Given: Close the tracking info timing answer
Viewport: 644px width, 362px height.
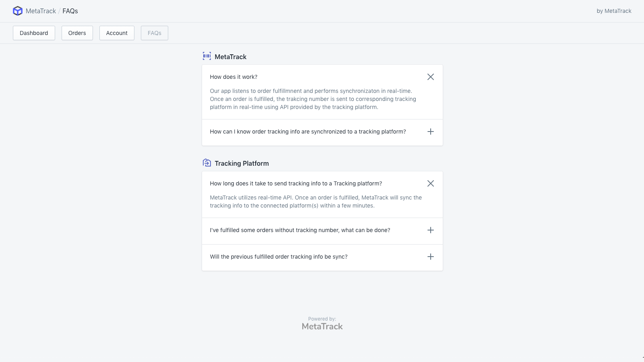Looking at the screenshot, I should tap(430, 183).
